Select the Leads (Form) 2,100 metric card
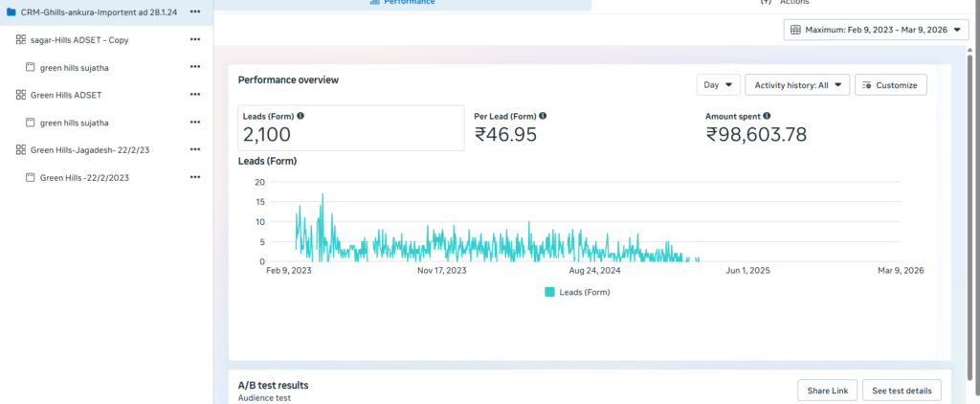 coord(351,128)
